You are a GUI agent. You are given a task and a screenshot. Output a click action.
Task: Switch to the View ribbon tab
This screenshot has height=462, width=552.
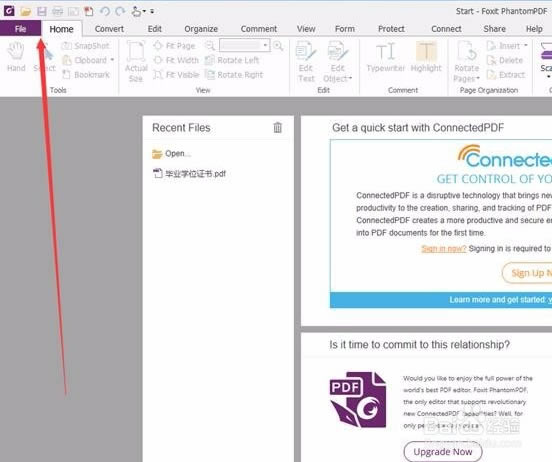(306, 29)
